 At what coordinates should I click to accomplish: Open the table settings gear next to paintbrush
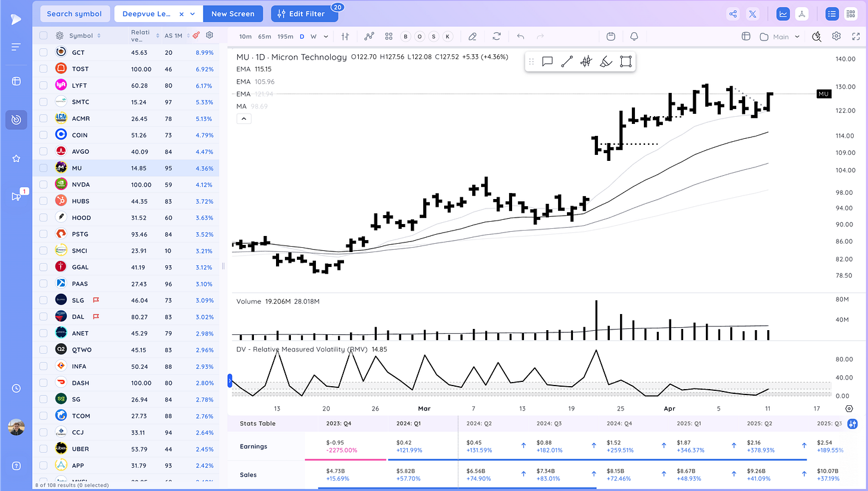click(x=209, y=36)
